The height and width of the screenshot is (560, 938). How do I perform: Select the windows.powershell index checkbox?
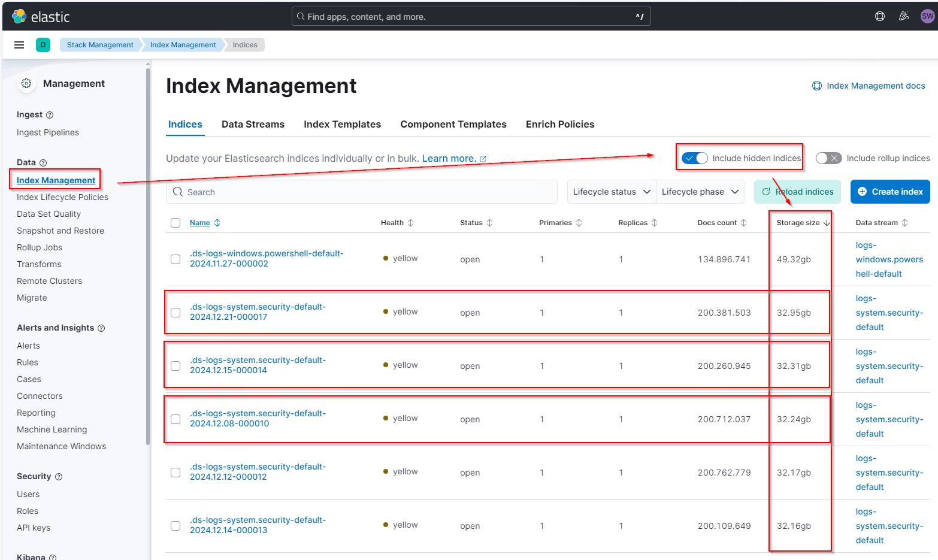[x=176, y=259]
